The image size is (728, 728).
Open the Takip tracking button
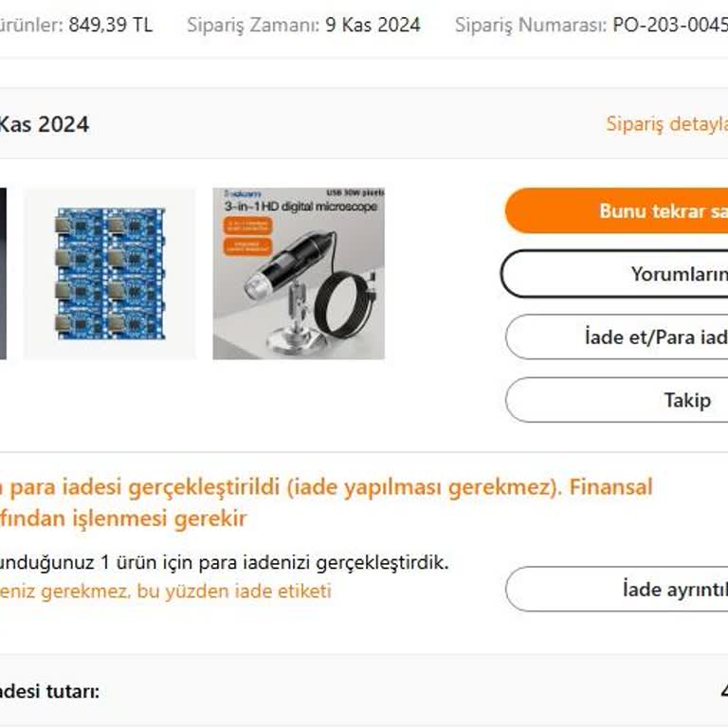coord(616,400)
